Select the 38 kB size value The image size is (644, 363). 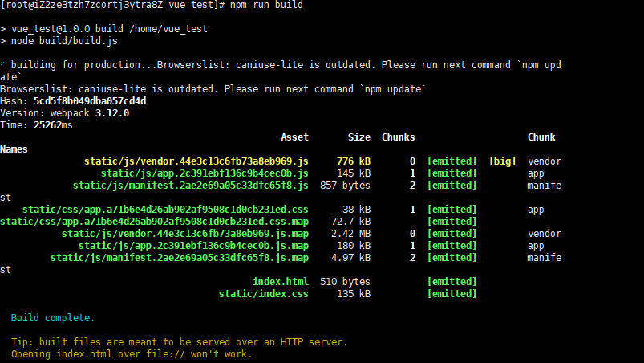click(x=356, y=210)
